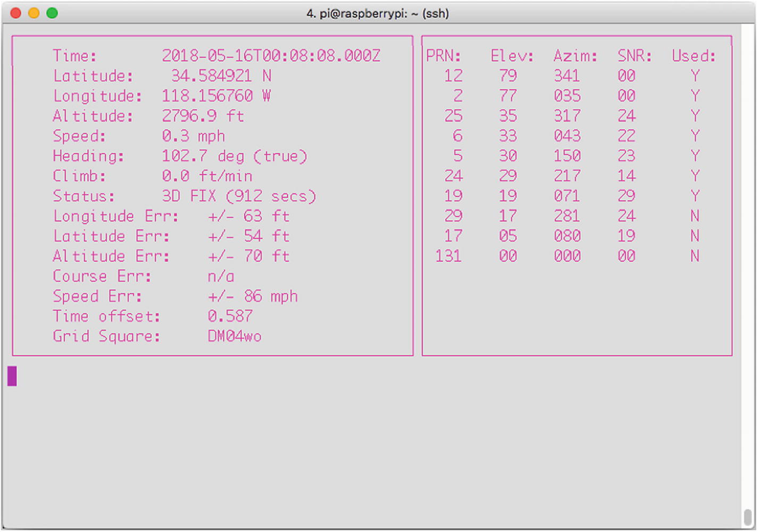This screenshot has height=532, width=758.
Task: Click the altitude error '+/- 70 ft'
Action: pos(248,256)
